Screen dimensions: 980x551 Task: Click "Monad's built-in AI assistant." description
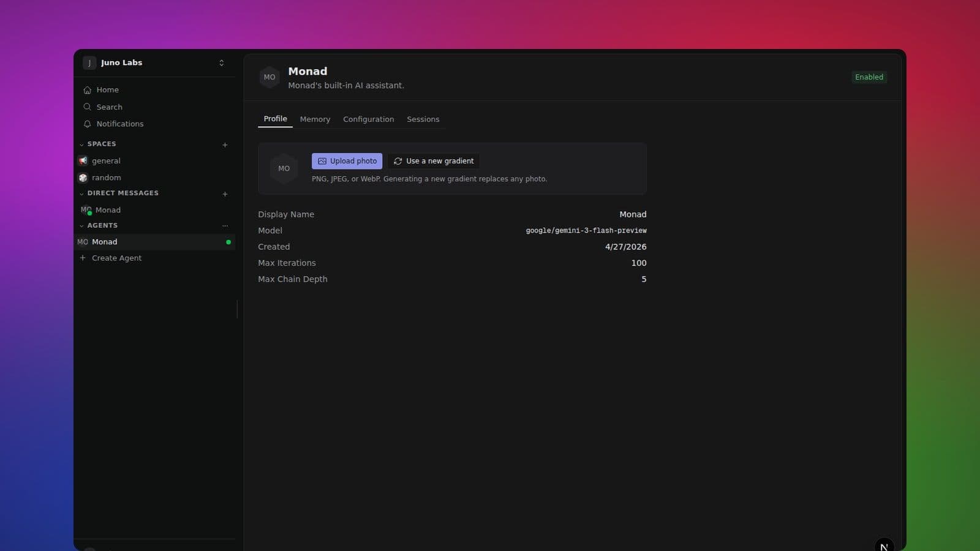coord(346,86)
